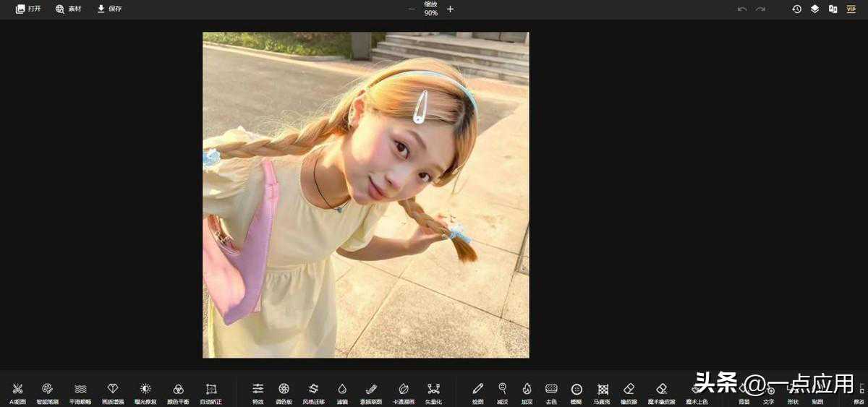Pick the 绘图 pencil drawing tool
The width and height of the screenshot is (868, 407).
[477, 393]
